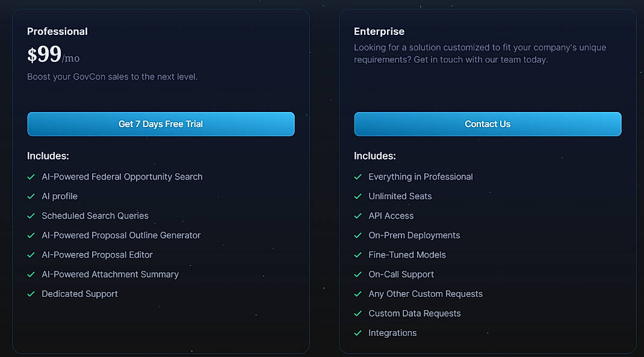This screenshot has width=644, height=357.
Task: Click the checkmark beside Unlimited Seats
Action: (x=358, y=196)
